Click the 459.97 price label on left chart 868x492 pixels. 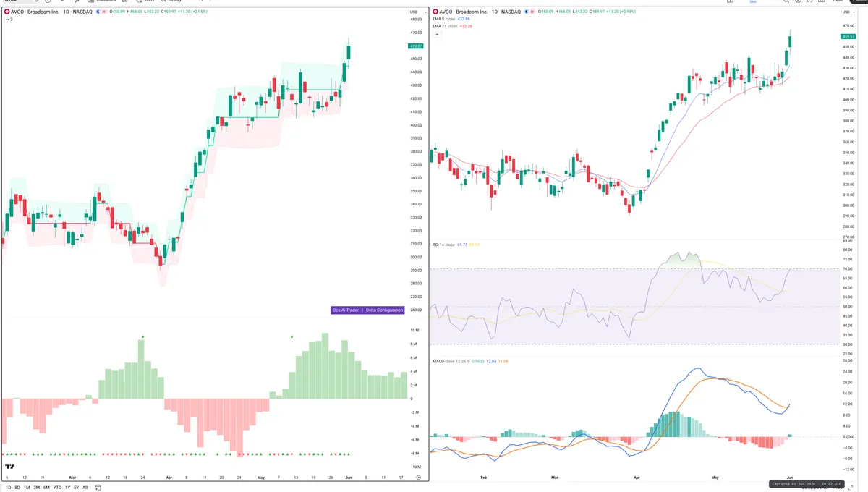coord(416,46)
